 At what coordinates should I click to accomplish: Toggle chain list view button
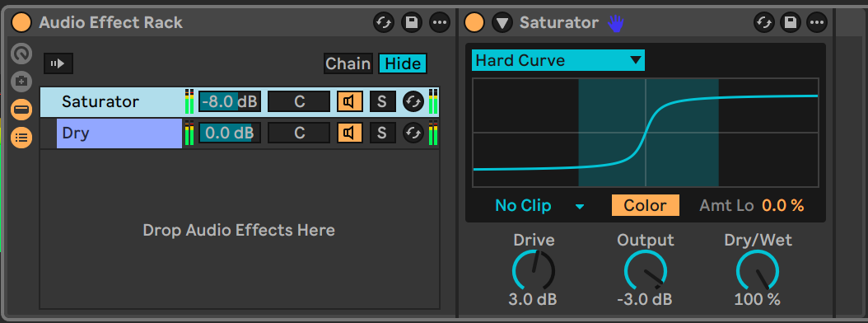coord(21,110)
